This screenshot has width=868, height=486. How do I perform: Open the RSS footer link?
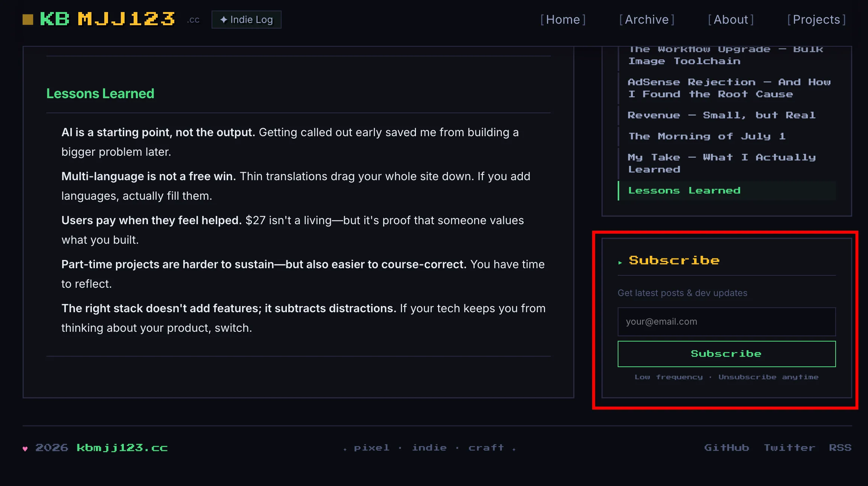click(840, 448)
